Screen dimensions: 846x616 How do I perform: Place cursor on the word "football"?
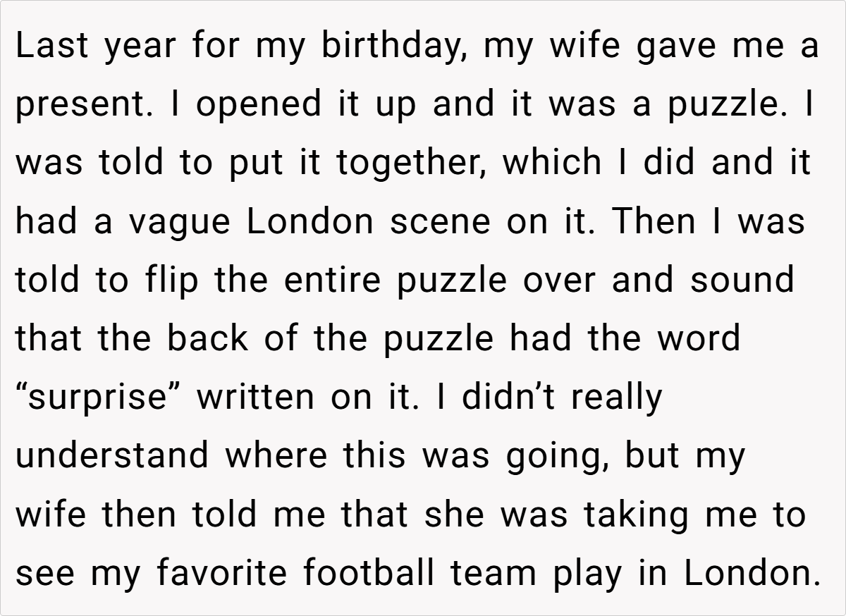374,573
